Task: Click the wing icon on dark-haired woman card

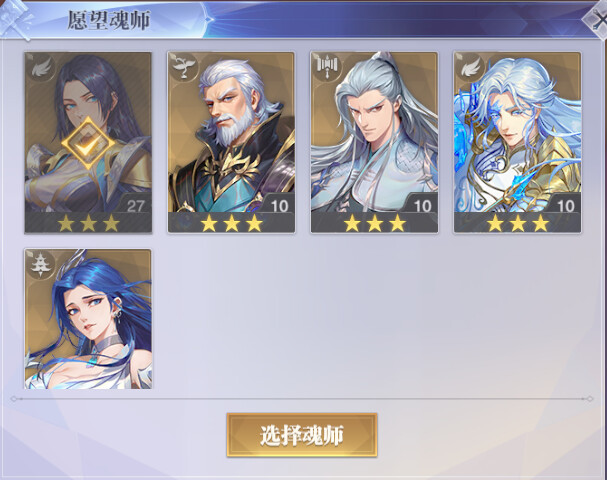Action: click(40, 67)
